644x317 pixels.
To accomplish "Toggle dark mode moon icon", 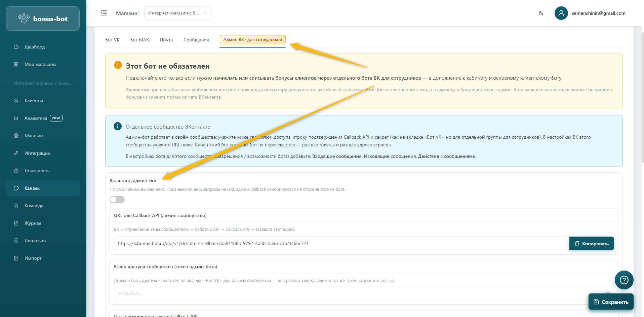I will pyautogui.click(x=541, y=13).
